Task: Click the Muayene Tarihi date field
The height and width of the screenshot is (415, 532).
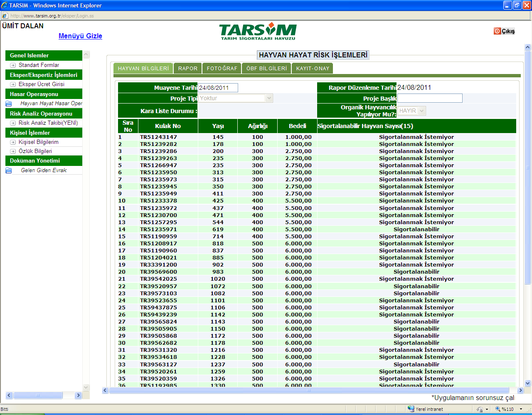Action: tap(218, 88)
